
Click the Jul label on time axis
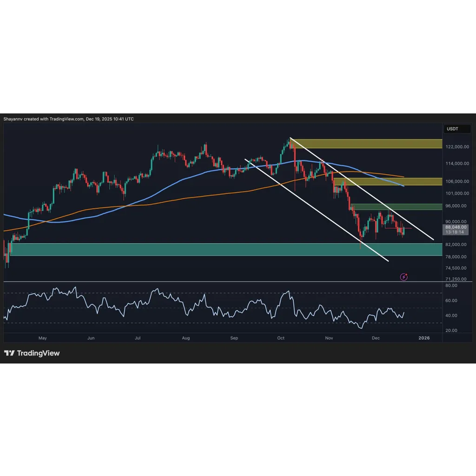pos(138,338)
